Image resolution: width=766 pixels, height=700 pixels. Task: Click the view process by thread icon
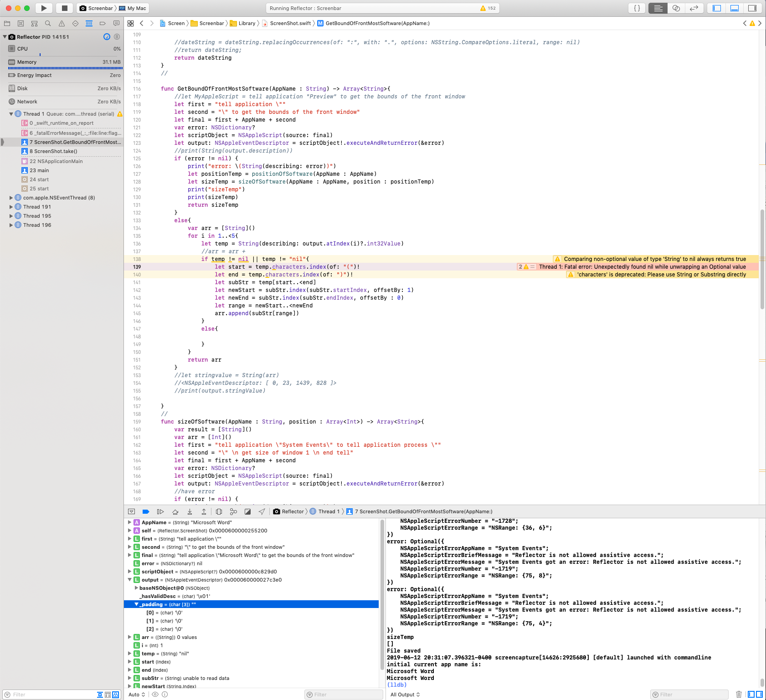coord(117,37)
